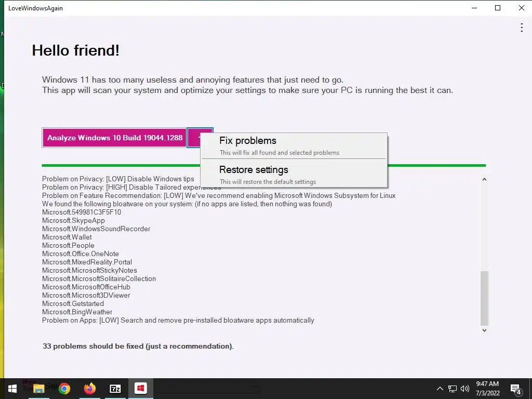Select the Microsoft.Wallet entry
Screen dimensions: 532x399
[67, 237]
